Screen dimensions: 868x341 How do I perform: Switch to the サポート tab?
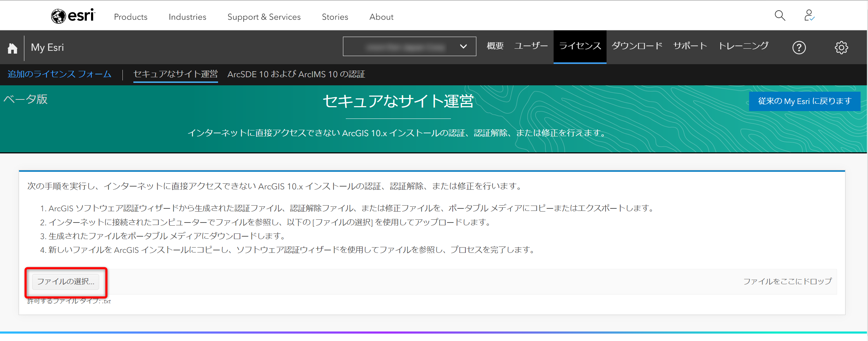(690, 46)
